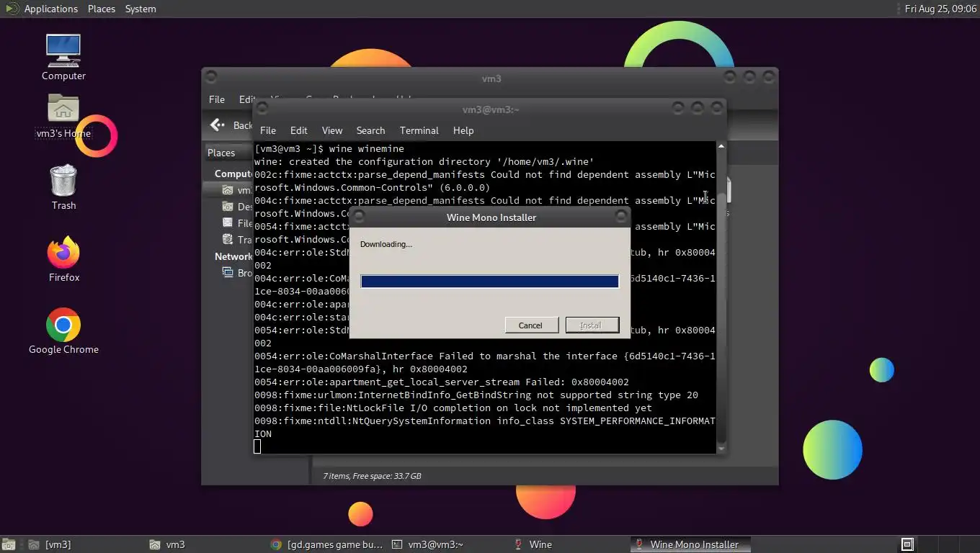Open Computer desktop icon
980x553 pixels.
pos(63,56)
